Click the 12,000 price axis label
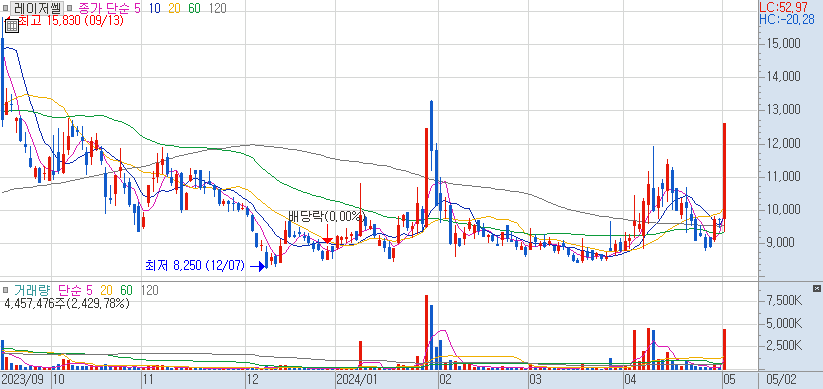 point(784,144)
